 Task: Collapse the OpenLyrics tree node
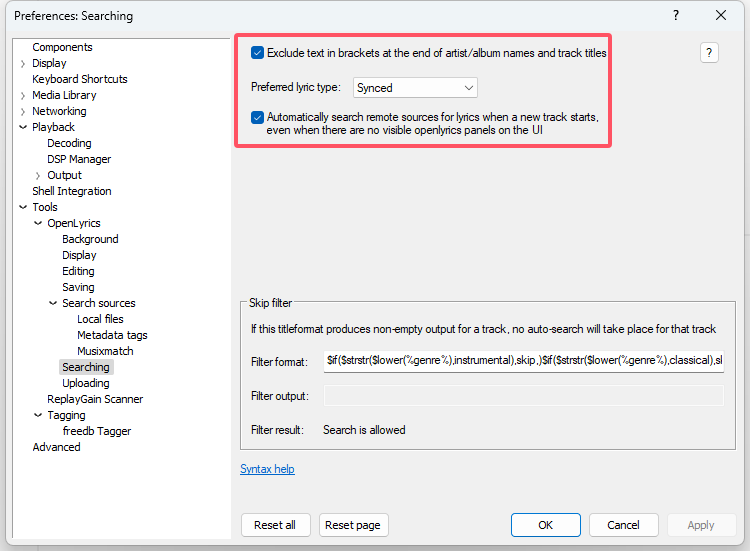pos(38,223)
